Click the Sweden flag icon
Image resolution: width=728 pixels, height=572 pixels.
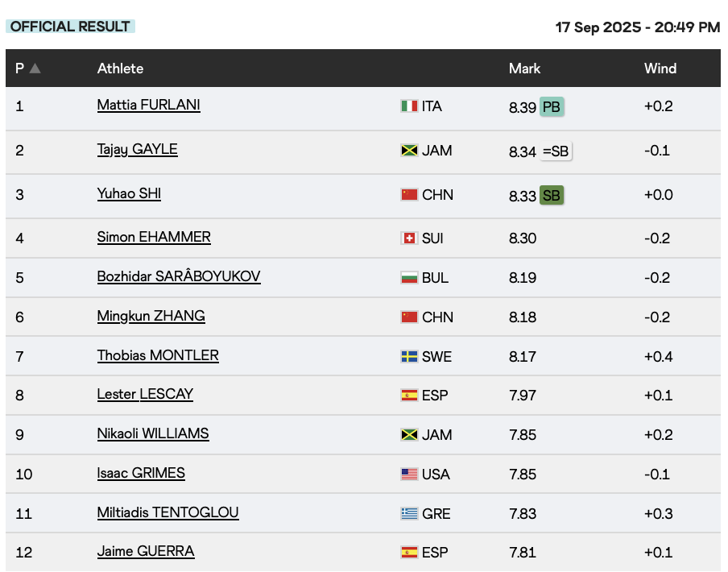coord(409,356)
